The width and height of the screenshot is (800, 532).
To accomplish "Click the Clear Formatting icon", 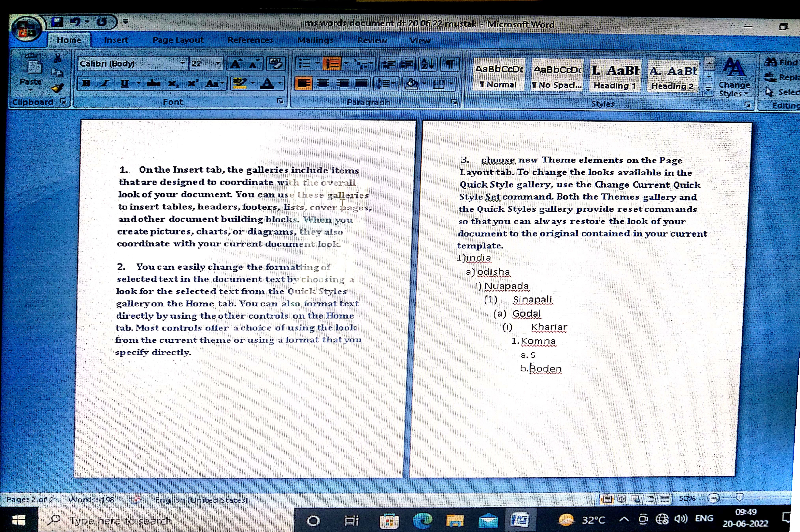I will [x=275, y=63].
